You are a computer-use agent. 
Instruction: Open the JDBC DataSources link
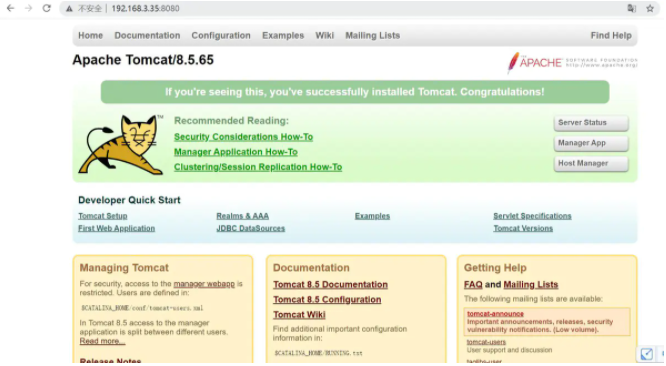[x=251, y=228]
